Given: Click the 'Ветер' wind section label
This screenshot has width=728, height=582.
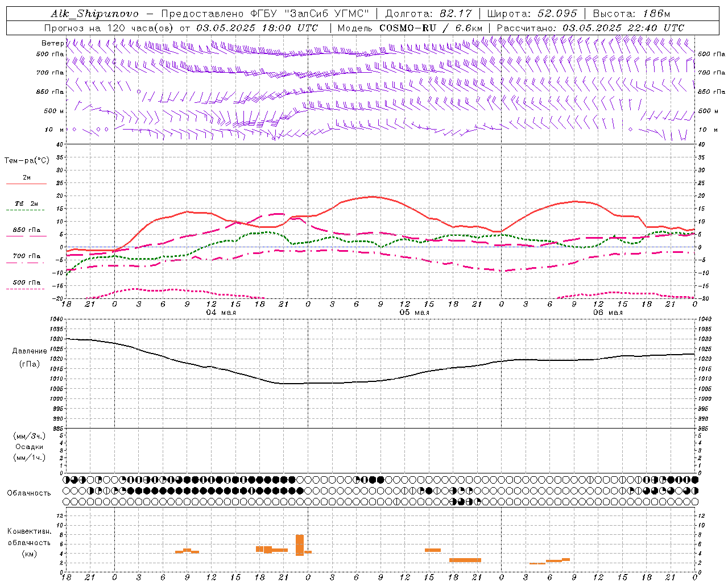Looking at the screenshot, I should 52,43.
